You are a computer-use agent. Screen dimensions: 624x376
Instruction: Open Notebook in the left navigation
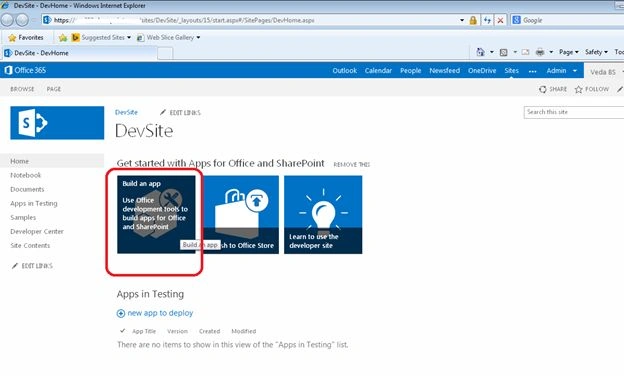(25, 175)
